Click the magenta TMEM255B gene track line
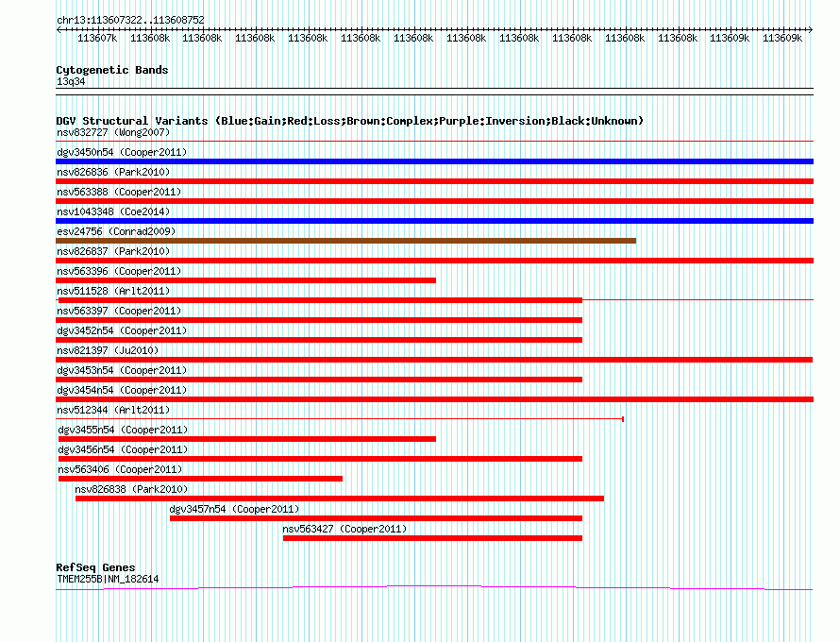840x642 pixels. point(434,588)
